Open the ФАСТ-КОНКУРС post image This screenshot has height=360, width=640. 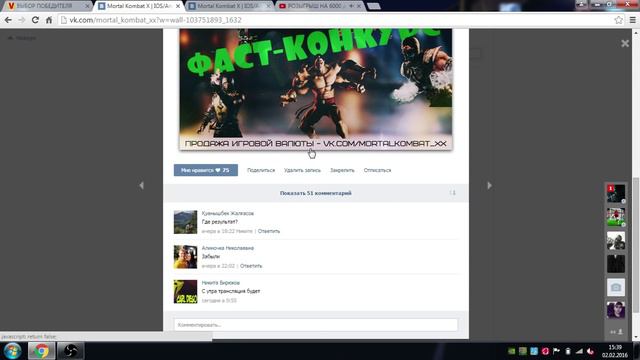[x=316, y=89]
